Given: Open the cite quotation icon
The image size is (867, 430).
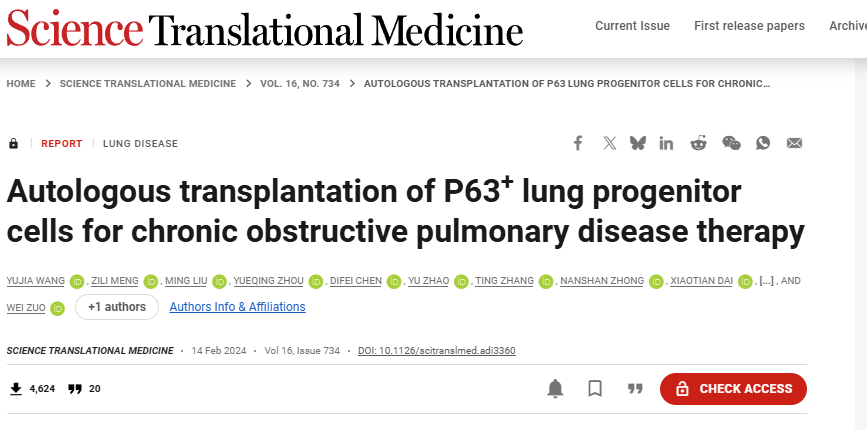Looking at the screenshot, I should (x=634, y=389).
